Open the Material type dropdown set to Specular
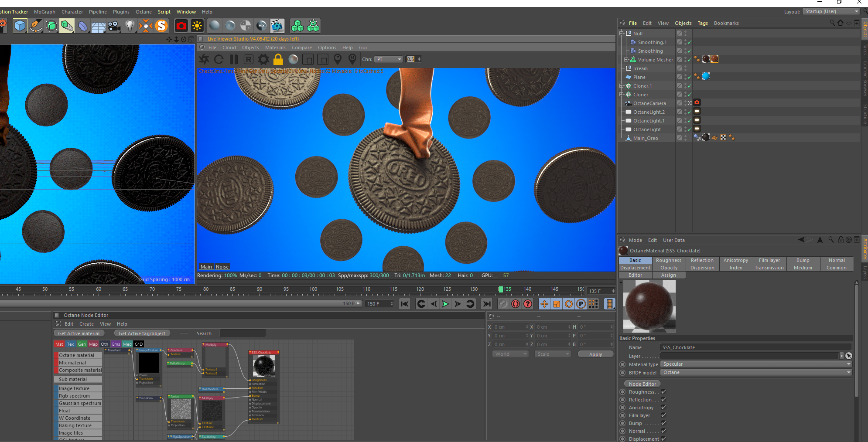Viewport: 868px width, 442px height. coord(756,364)
